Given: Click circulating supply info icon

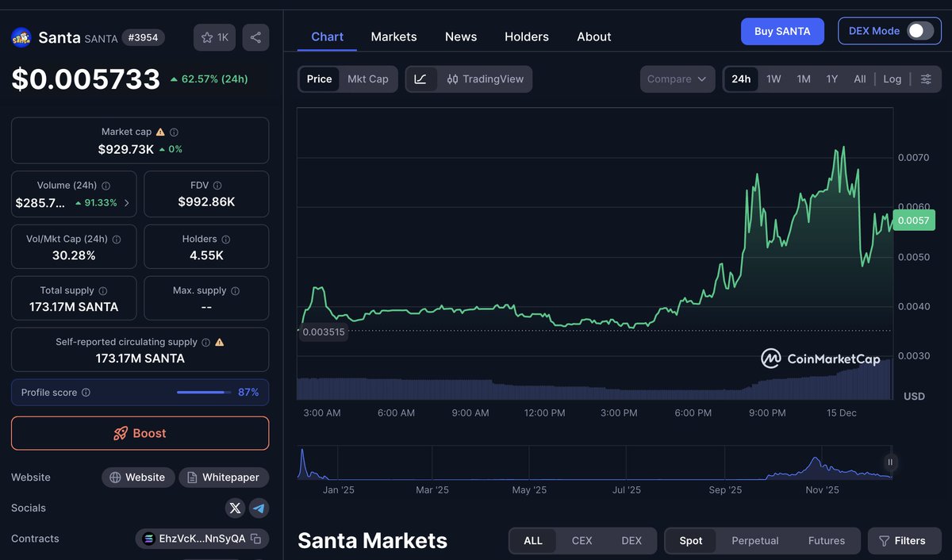Looking at the screenshot, I should tap(205, 342).
